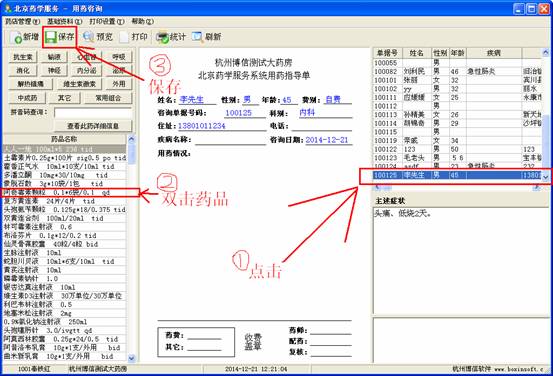Click the 姓名 column header in patient table
553x376 pixels.
click(417, 53)
